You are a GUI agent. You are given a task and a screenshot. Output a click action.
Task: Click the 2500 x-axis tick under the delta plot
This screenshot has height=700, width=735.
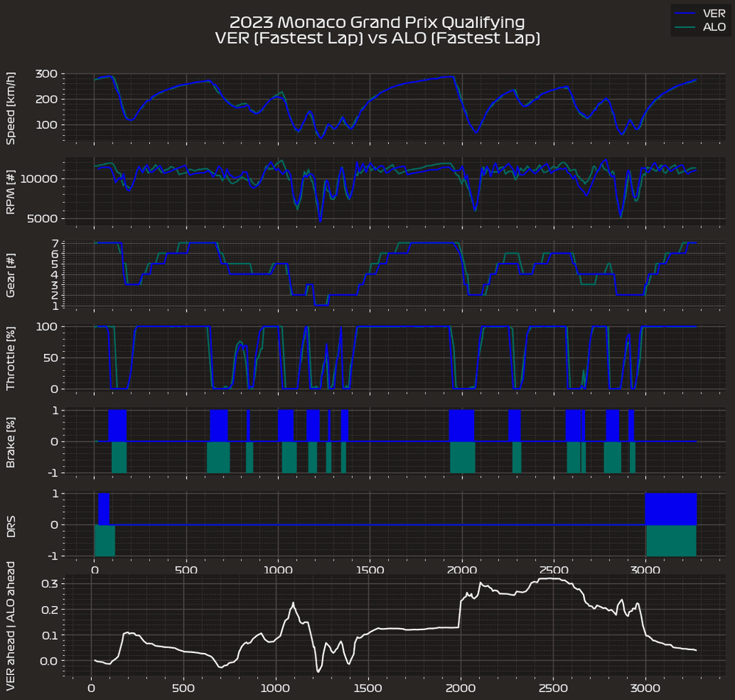click(x=553, y=688)
